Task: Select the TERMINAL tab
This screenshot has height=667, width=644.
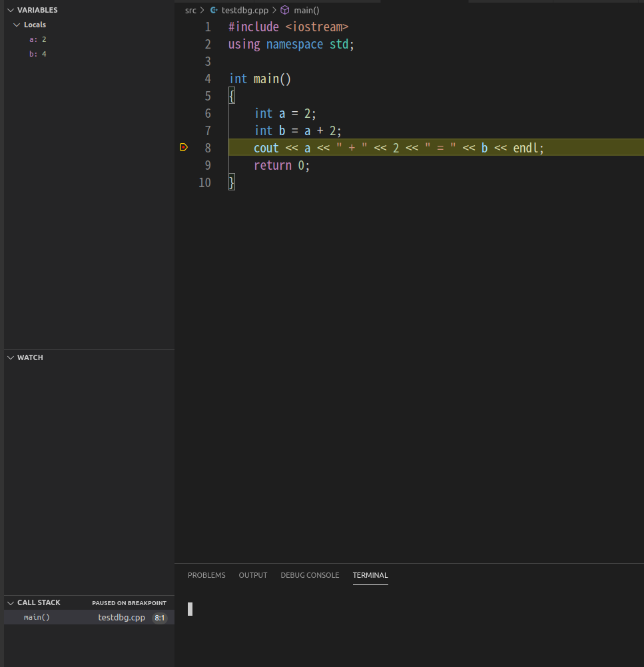Action: tap(370, 575)
